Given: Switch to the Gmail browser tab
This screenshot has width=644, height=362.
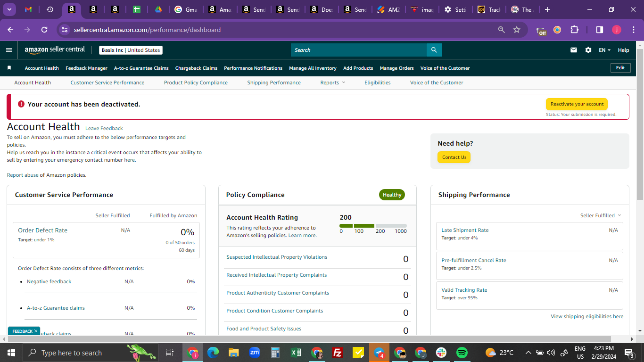Looking at the screenshot, I should [28, 9].
